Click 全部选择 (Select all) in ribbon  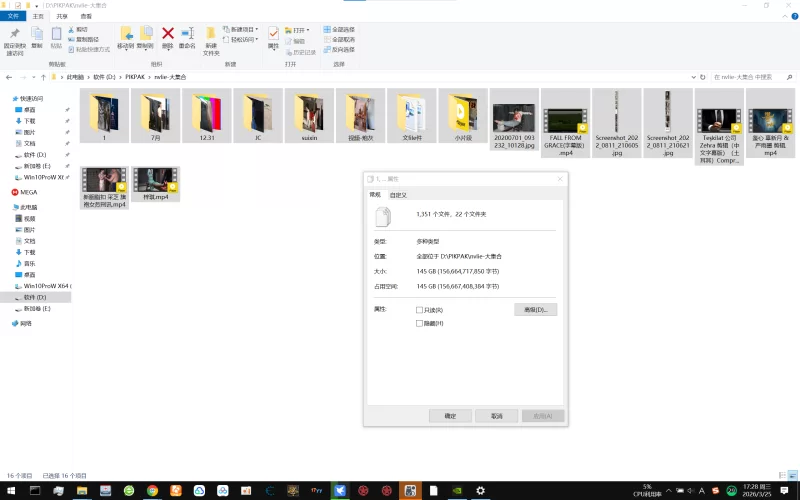pos(339,30)
